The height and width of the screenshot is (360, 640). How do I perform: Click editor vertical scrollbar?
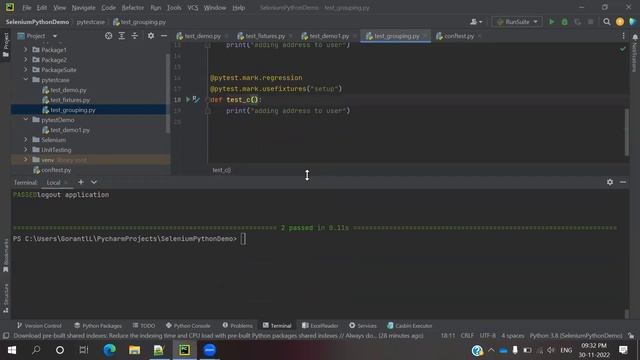(627, 132)
